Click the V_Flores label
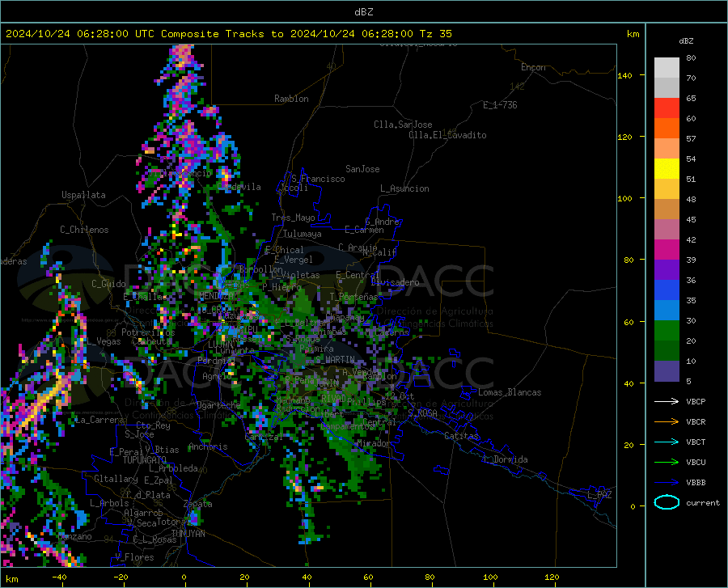Viewport: 728px width, 588px height. (x=134, y=557)
